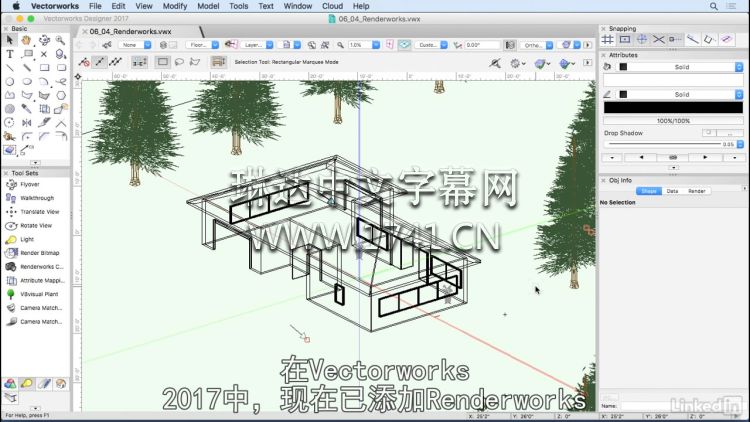Screen dimensions: 750x422
Task: Select the Regular Polygon hexagon tool
Action: coord(61,95)
